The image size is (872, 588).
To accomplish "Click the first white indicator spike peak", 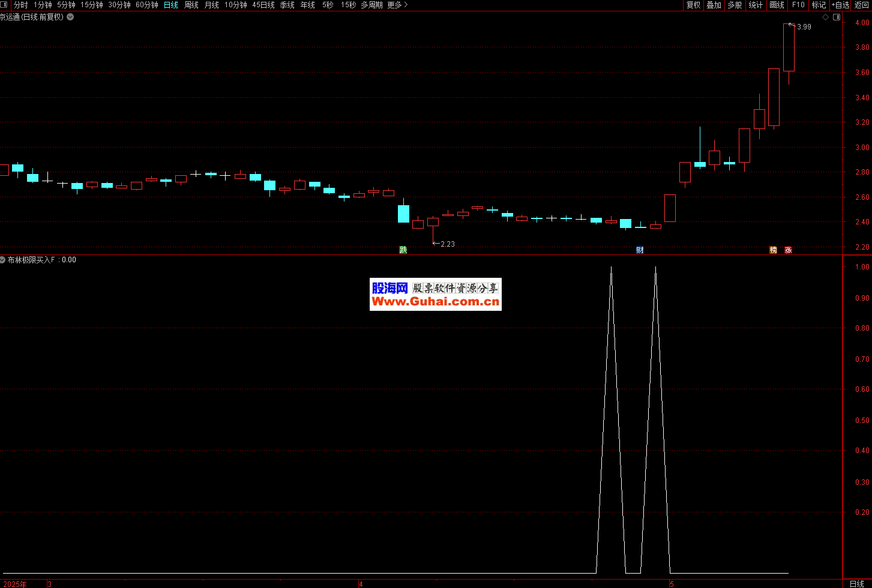I will 611,268.
